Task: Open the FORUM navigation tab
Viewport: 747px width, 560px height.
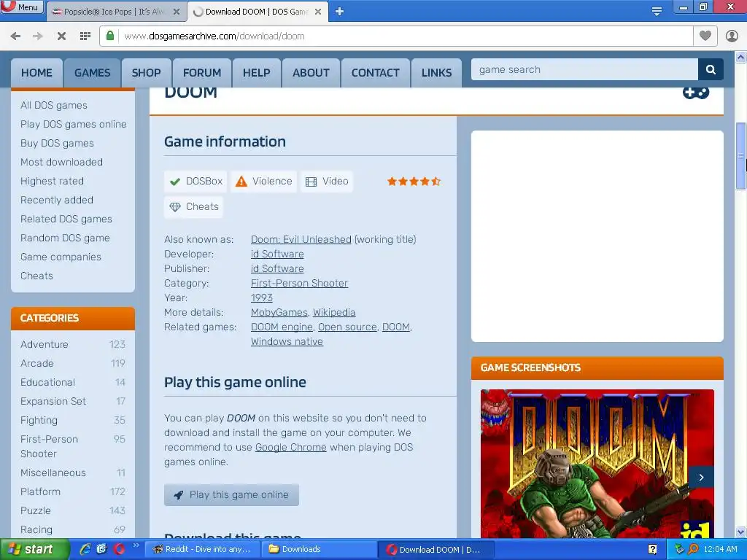Action: (202, 73)
